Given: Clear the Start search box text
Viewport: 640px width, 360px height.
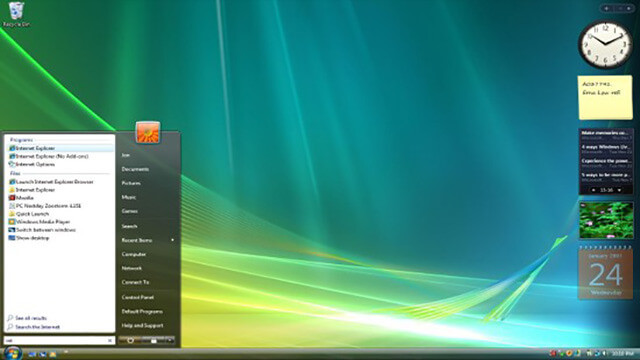Looking at the screenshot, I should [x=110, y=340].
